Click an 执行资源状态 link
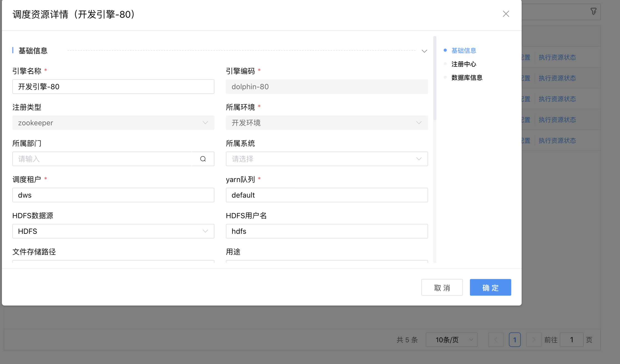This screenshot has height=364, width=620. pyautogui.click(x=557, y=57)
